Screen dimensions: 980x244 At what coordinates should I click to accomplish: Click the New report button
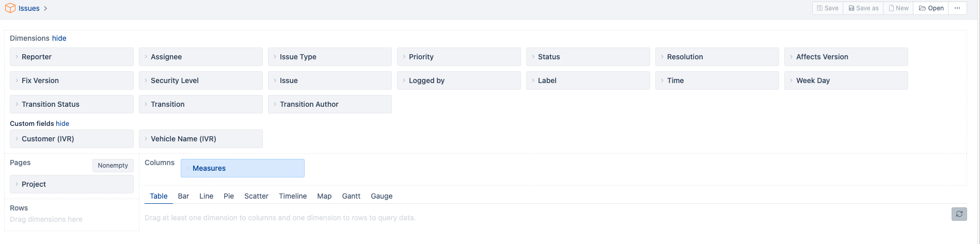(898, 8)
